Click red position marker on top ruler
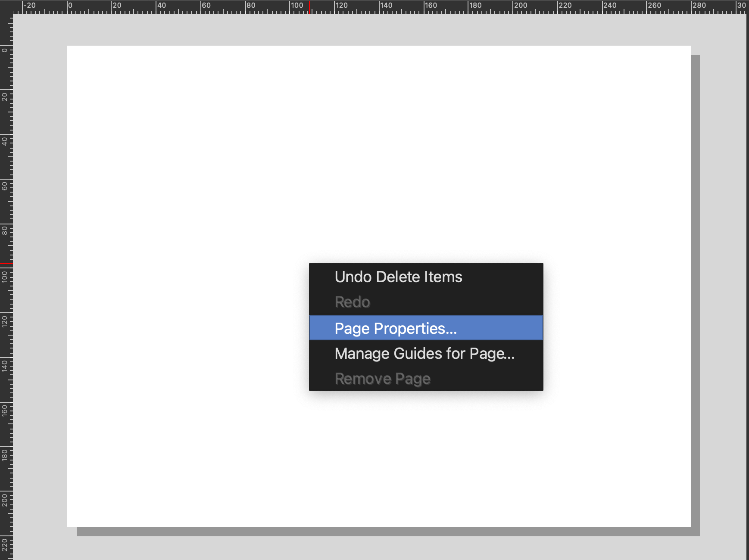Screen dimensions: 749x560 click(x=309, y=7)
